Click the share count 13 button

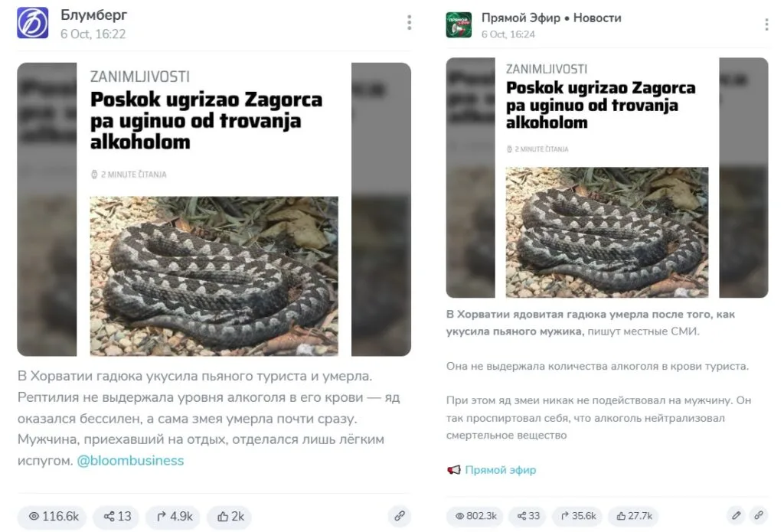tap(117, 517)
